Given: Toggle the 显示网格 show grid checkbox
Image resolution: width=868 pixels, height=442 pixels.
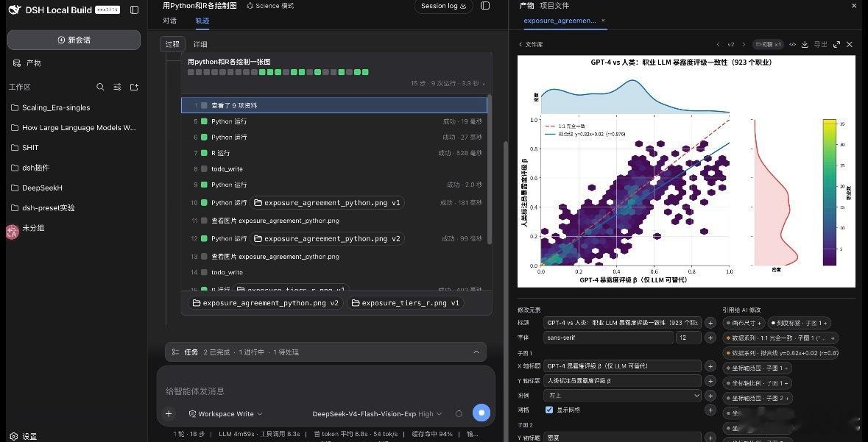Looking at the screenshot, I should [x=549, y=410].
